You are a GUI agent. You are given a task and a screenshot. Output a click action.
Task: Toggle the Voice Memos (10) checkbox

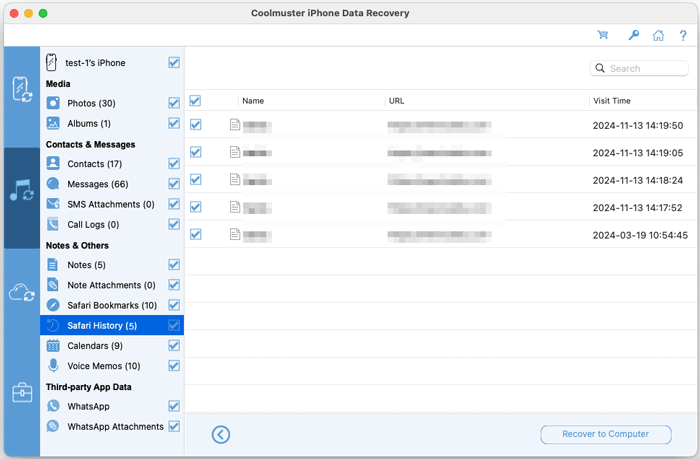[x=174, y=366]
